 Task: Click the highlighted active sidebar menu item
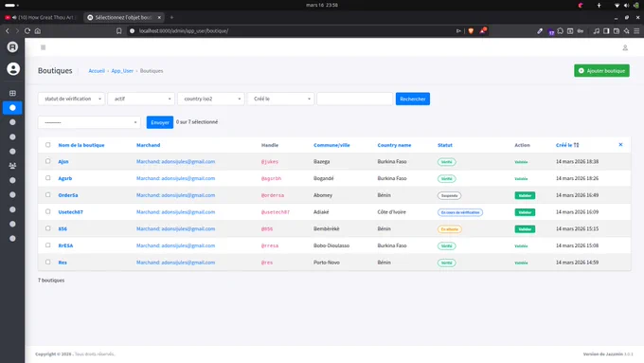pos(12,108)
